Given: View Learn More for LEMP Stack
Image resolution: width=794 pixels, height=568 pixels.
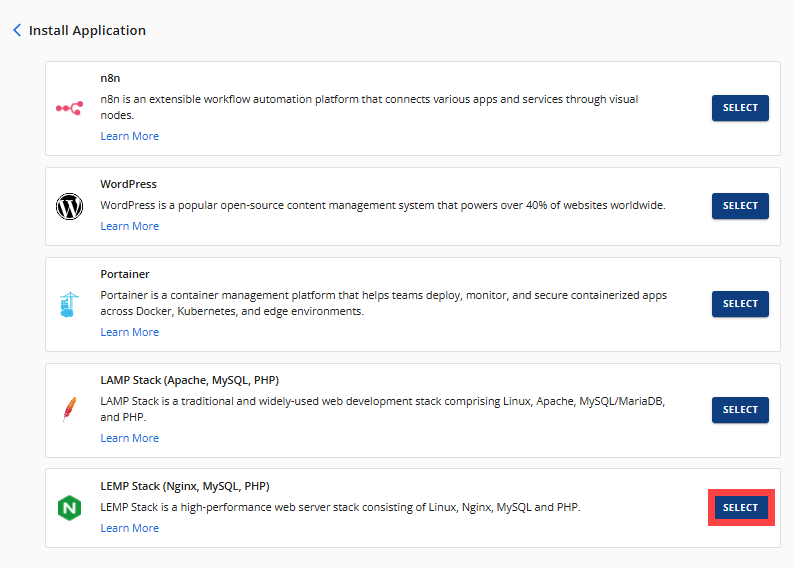Looking at the screenshot, I should [129, 528].
